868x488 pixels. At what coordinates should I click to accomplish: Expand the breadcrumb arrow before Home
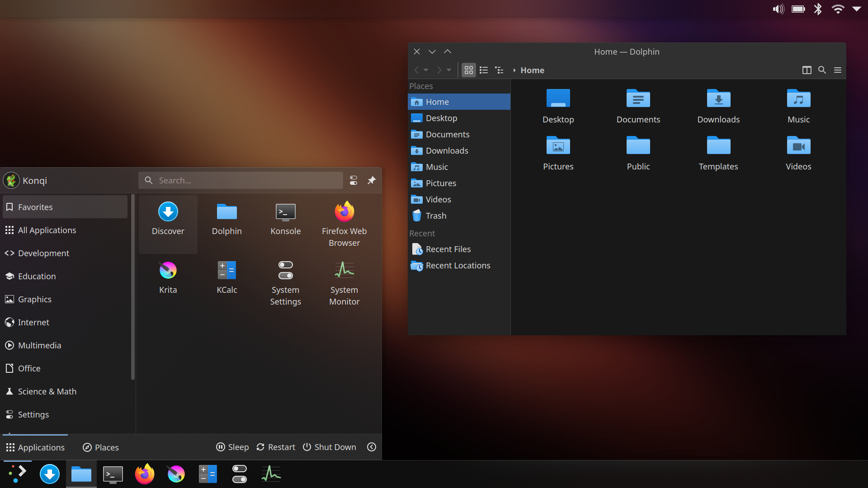(514, 70)
